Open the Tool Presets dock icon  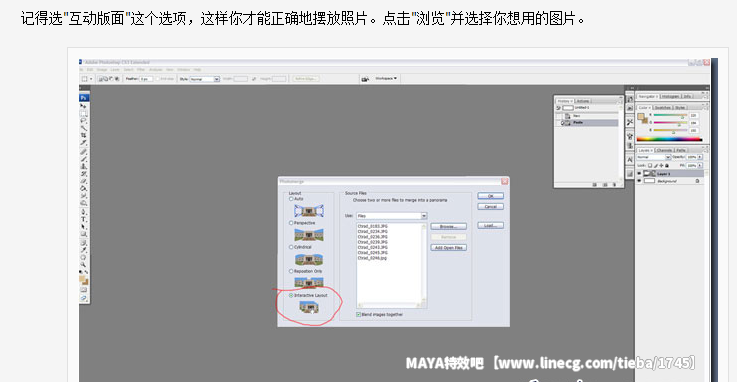(630, 122)
